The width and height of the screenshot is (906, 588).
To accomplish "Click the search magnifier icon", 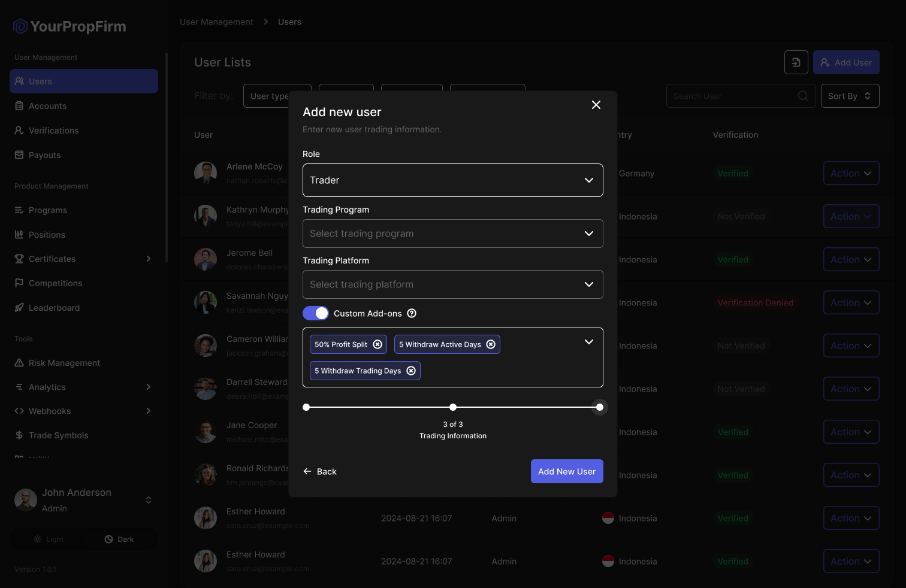I will [803, 96].
